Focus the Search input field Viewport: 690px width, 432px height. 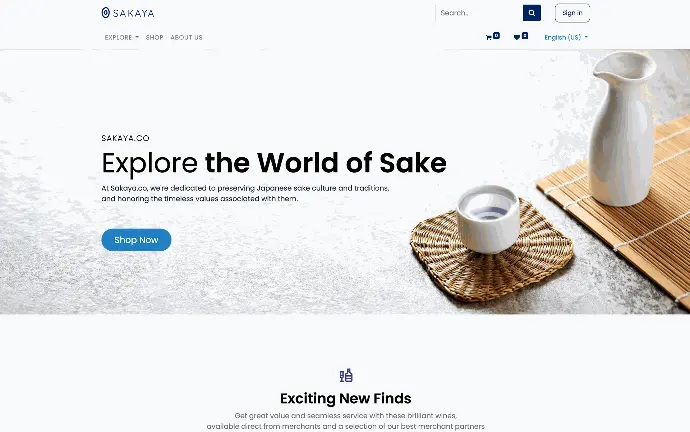pyautogui.click(x=479, y=13)
